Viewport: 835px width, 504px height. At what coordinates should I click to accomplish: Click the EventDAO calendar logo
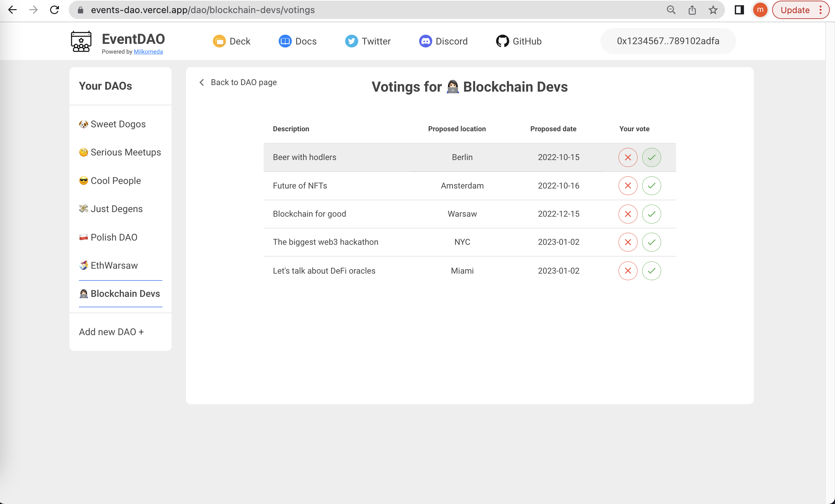click(x=81, y=41)
